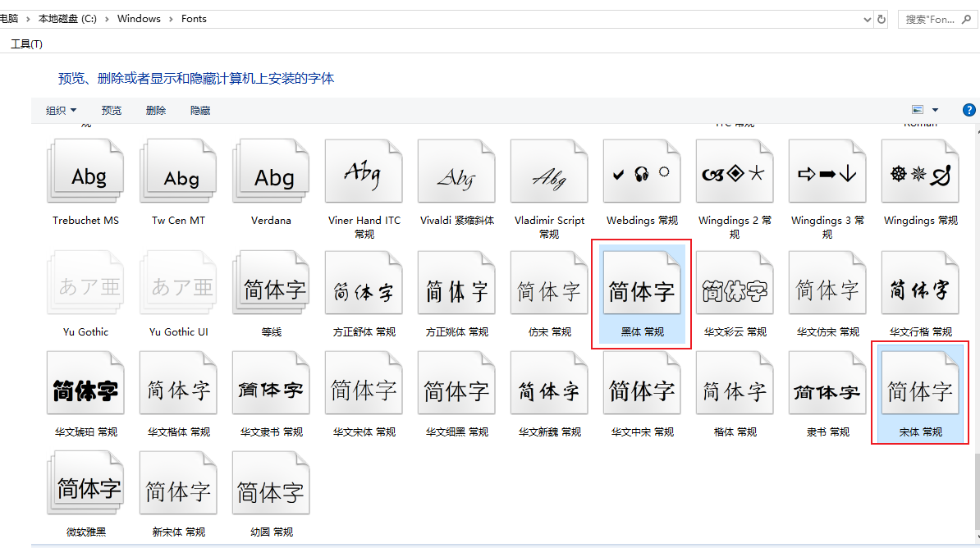Select the Vladimir Script font icon
Screen dimensions: 980x548
[549, 171]
